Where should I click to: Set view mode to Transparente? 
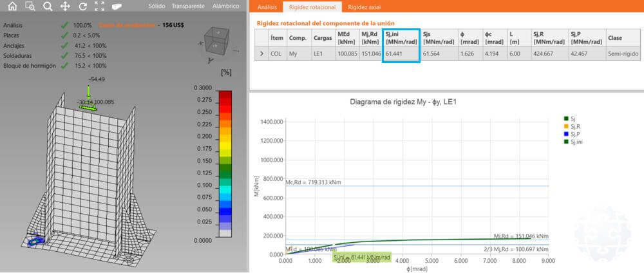coord(188,6)
